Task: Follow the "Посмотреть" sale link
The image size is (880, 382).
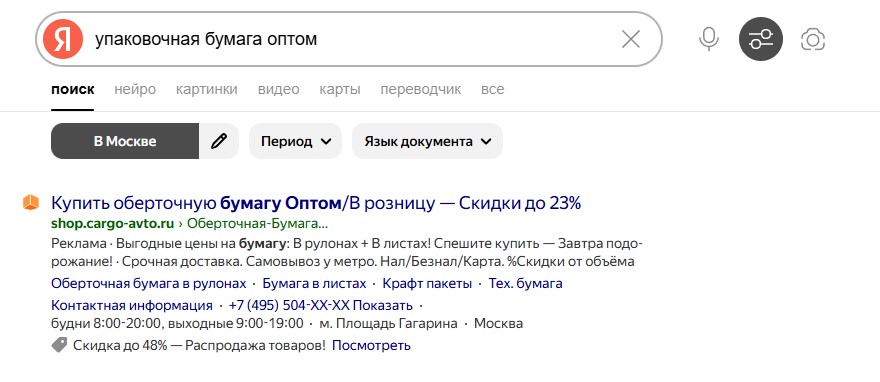Action: click(x=371, y=346)
